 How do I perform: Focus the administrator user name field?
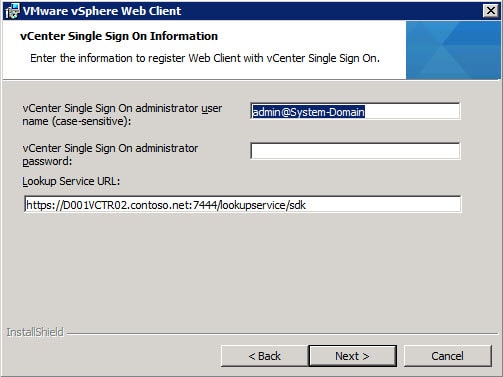(x=355, y=111)
